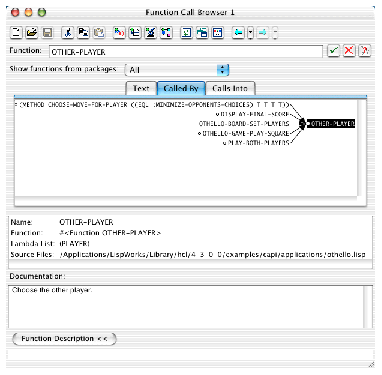Select the PLAY-BOTH-PLAYERS graph node
Viewport: 382px width, 375px height.
258,143
